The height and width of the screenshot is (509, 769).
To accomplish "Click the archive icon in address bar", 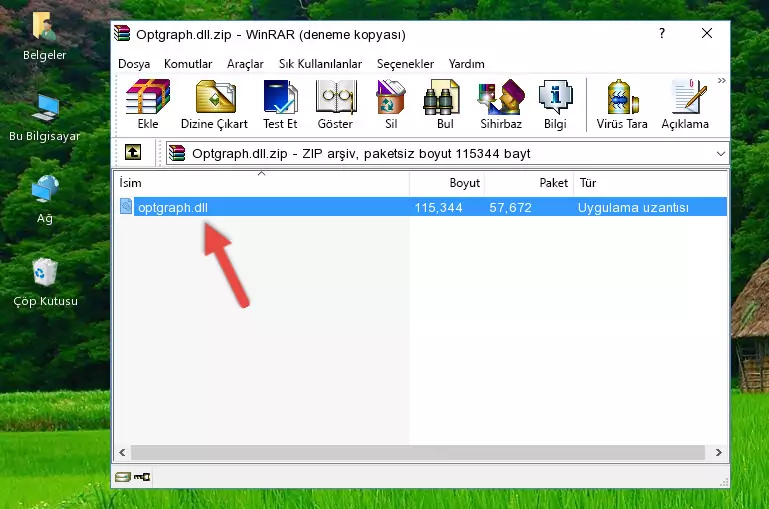I will click(177, 153).
